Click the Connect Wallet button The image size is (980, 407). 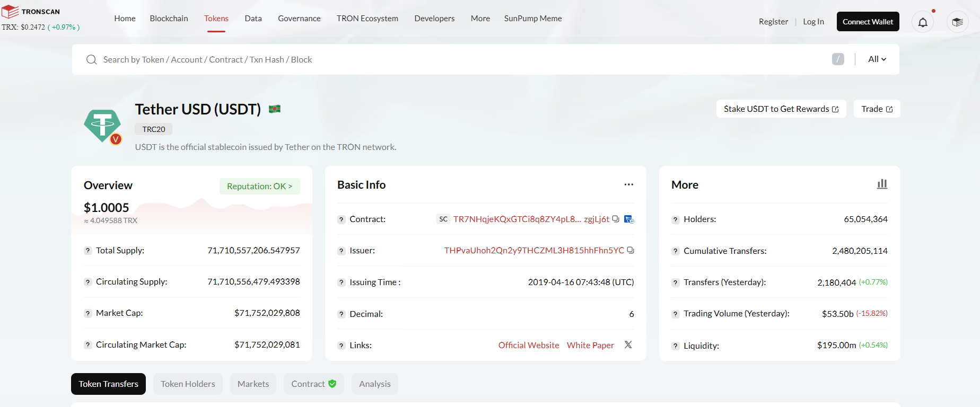tap(868, 22)
